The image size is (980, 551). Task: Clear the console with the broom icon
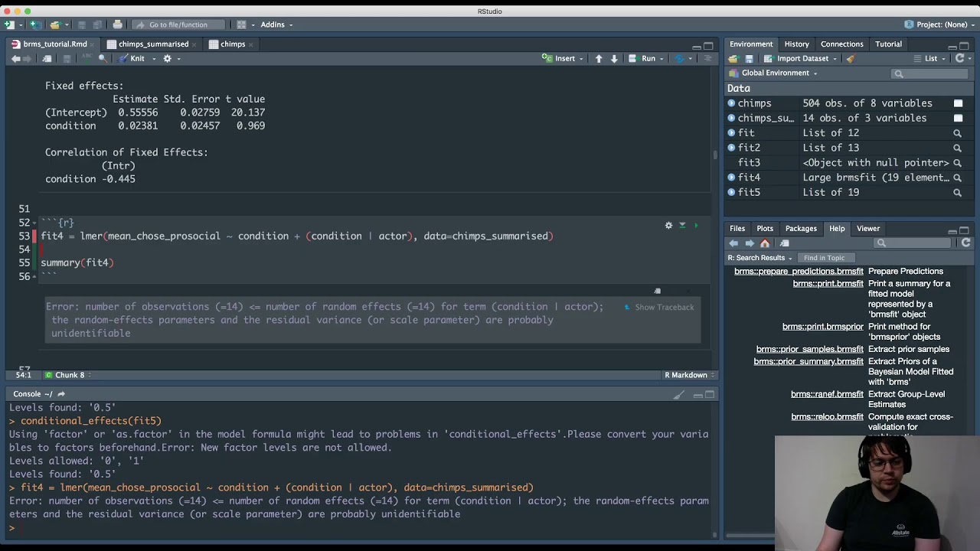pyautogui.click(x=679, y=395)
